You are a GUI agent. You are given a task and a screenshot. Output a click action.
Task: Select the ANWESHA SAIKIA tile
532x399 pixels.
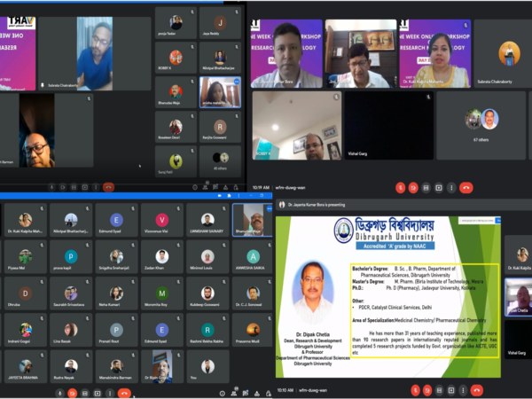tap(253, 256)
